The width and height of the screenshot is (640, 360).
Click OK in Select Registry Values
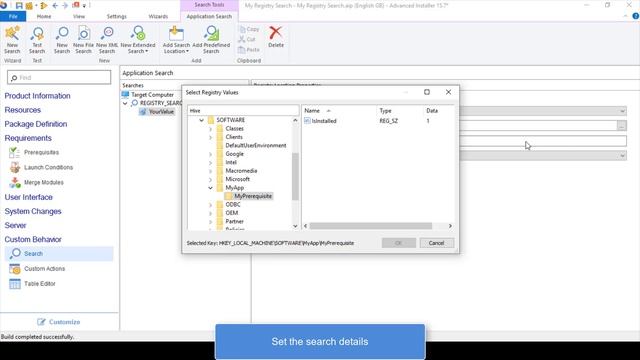click(x=399, y=243)
